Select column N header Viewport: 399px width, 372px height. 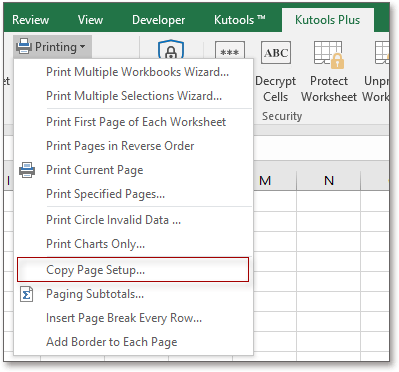click(329, 181)
